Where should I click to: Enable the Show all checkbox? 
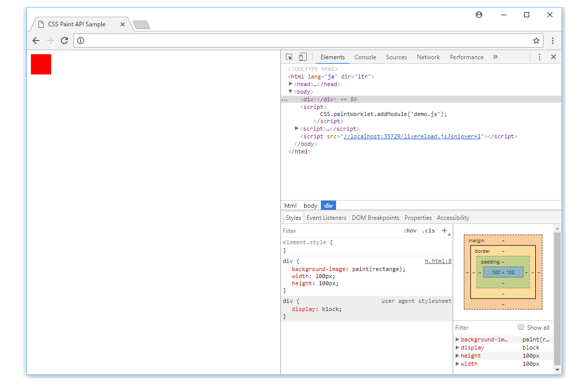coord(521,327)
